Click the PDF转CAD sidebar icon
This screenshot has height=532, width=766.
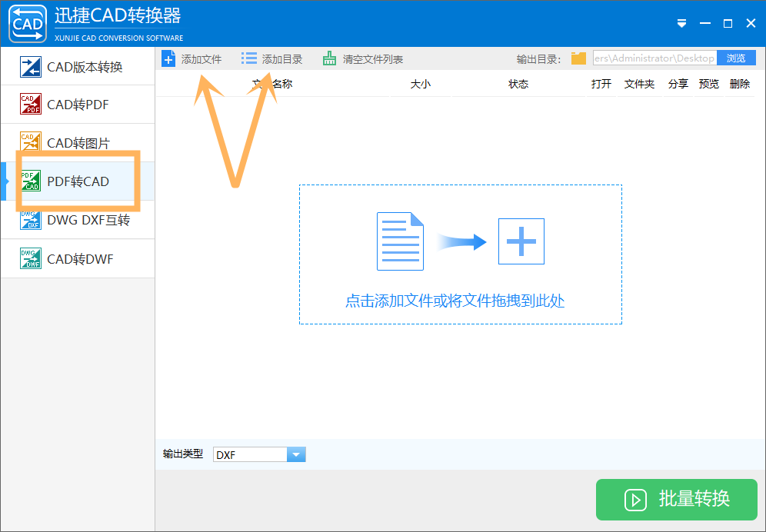point(30,181)
